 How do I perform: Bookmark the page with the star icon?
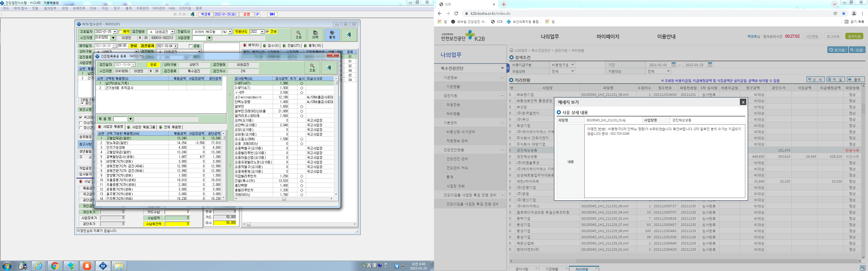844,13
